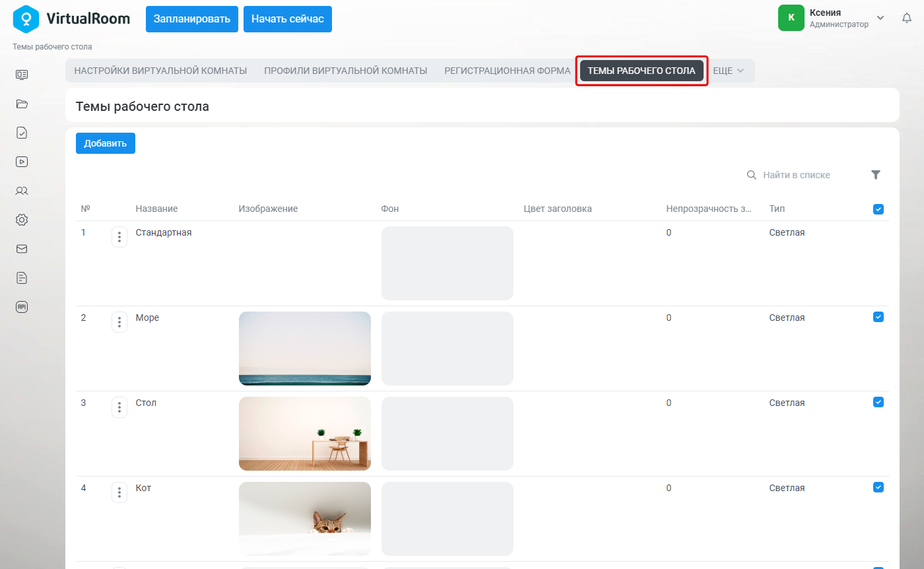Uncheck the checkbox for Море theme
Image resolution: width=924 pixels, height=569 pixels.
878,317
